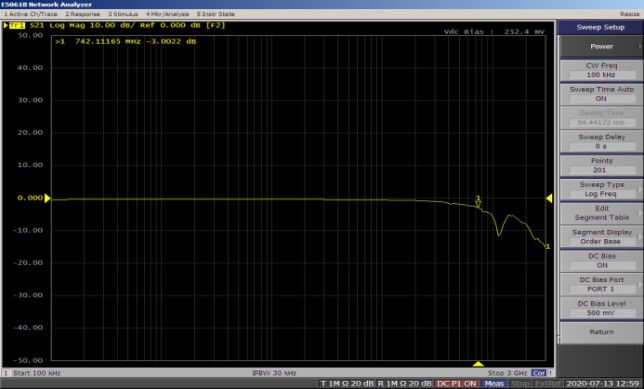Image resolution: width=644 pixels, height=389 pixels.
Task: Click the yellow reference level arrow at left
Action: pos(47,198)
